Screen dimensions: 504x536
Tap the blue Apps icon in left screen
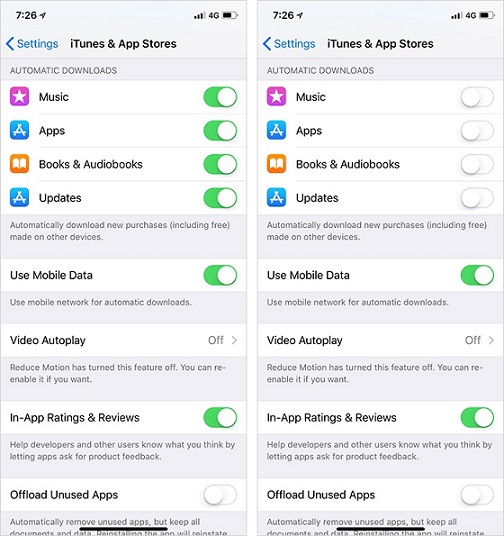pos(19,130)
